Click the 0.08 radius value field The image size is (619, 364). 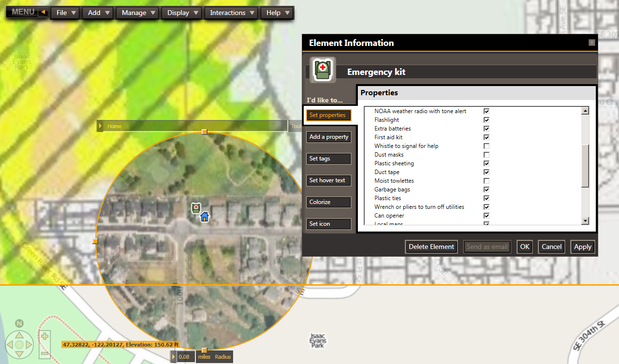(186, 357)
